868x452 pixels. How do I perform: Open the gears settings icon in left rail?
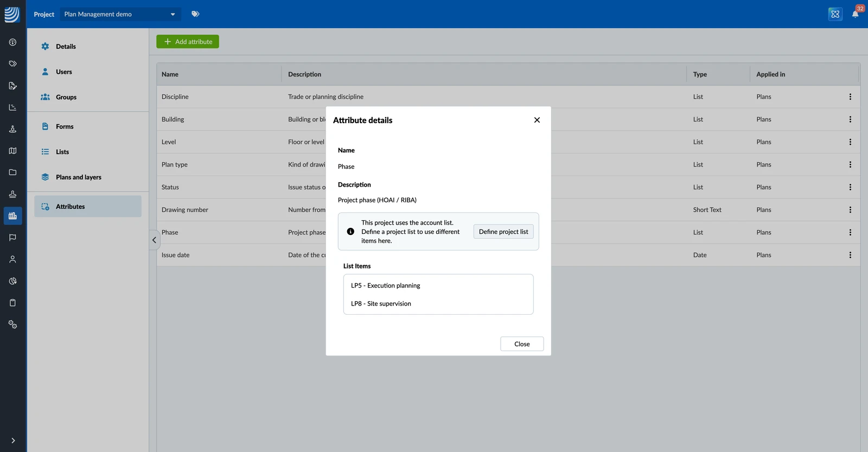(12, 324)
